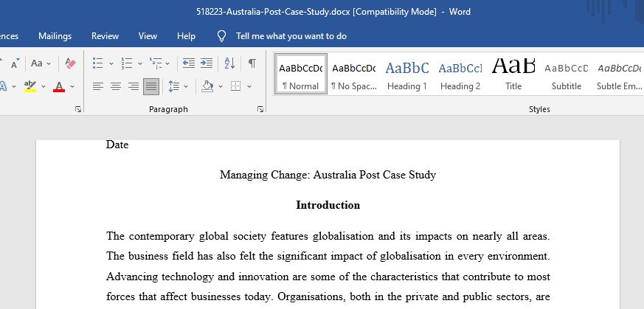Apply the Normal style
The height and width of the screenshot is (309, 644).
[301, 74]
